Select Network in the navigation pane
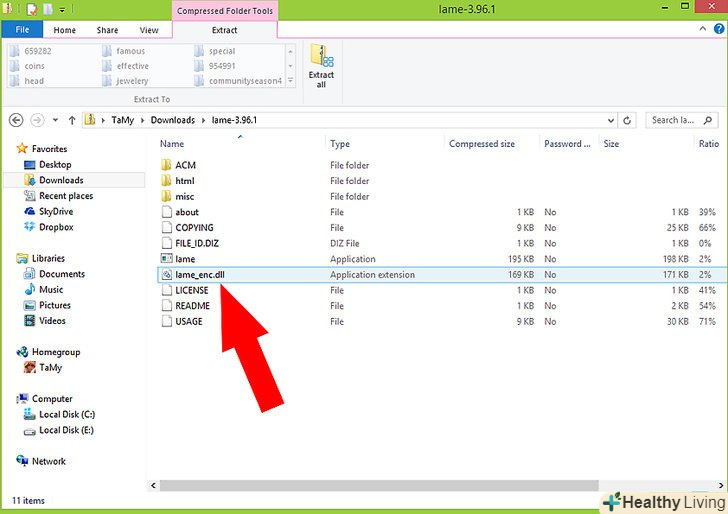728x514 pixels. tap(41, 461)
